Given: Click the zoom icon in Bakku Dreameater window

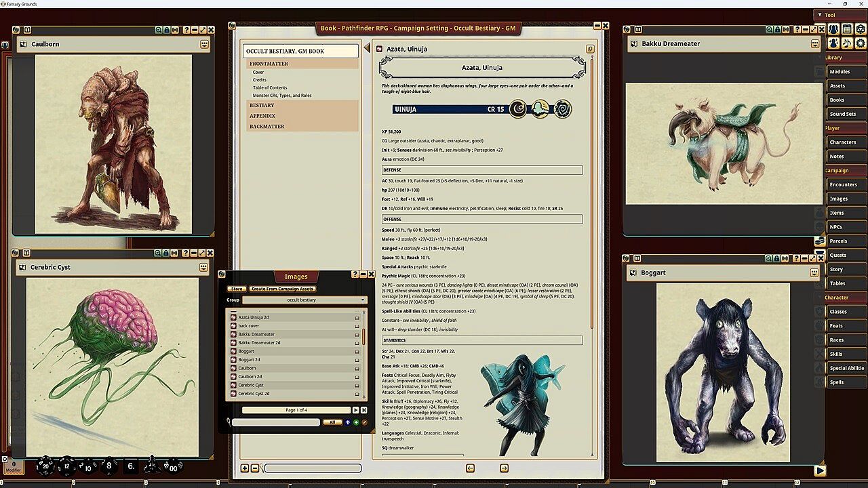Looking at the screenshot, I should tap(769, 30).
